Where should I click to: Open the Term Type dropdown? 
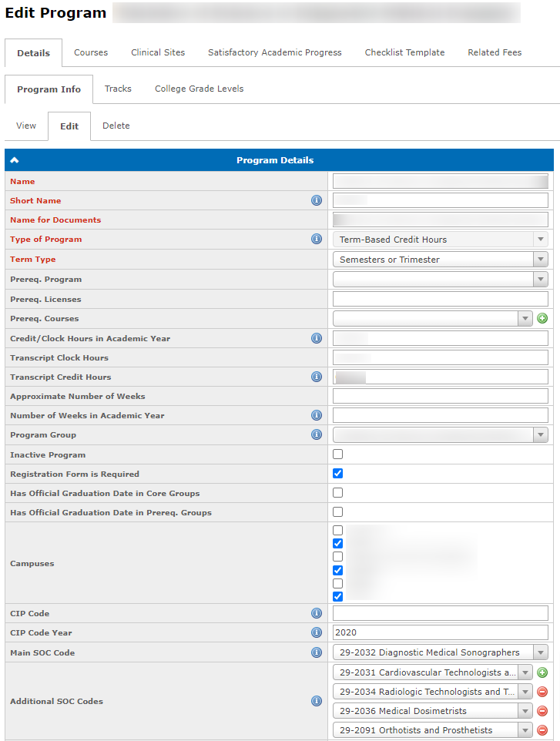pos(441,260)
